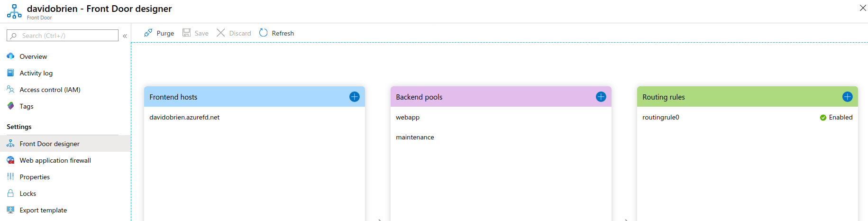Click the Front Door resource icon in header
868x221 pixels.
pyautogui.click(x=14, y=11)
